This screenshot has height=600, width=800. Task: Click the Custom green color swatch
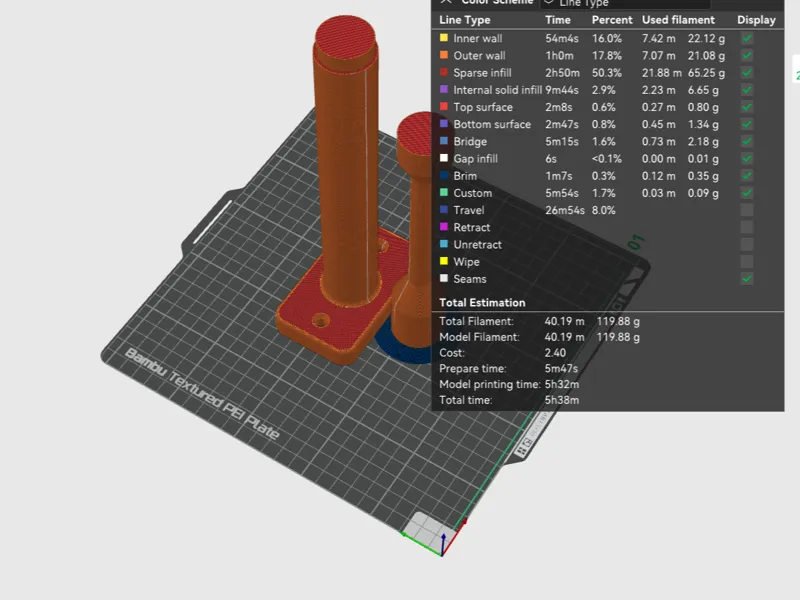coord(444,192)
